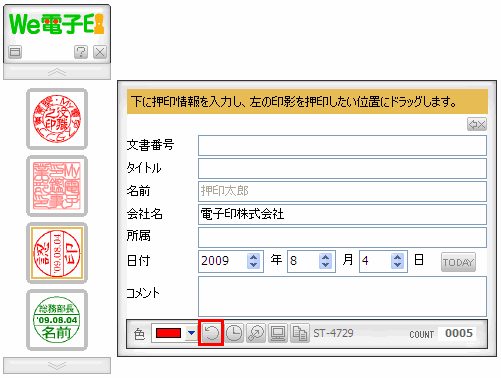Click the reset/undo arrow icon in bottom toolbar
501x378 pixels.
pyautogui.click(x=211, y=333)
